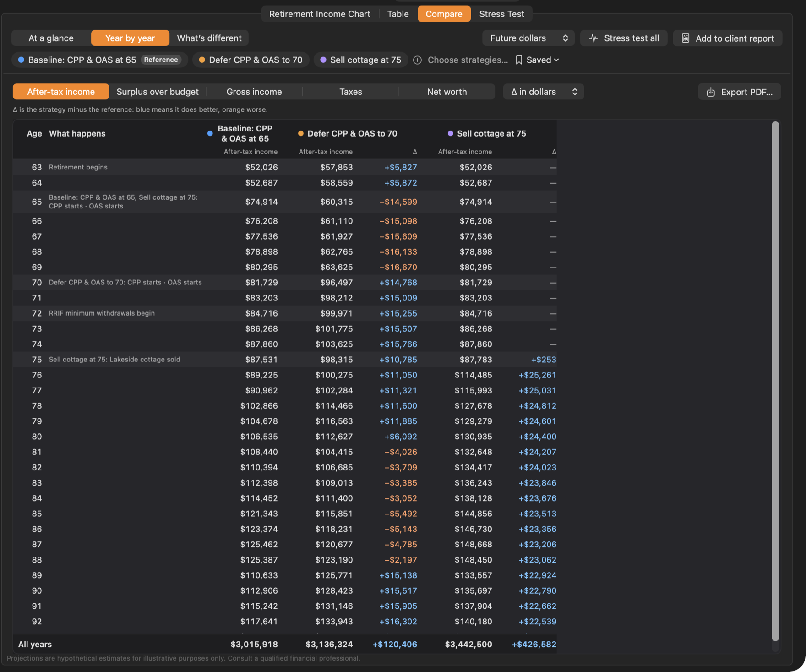Select the After-tax income metric
Screen dimensions: 806x672
[x=61, y=92]
